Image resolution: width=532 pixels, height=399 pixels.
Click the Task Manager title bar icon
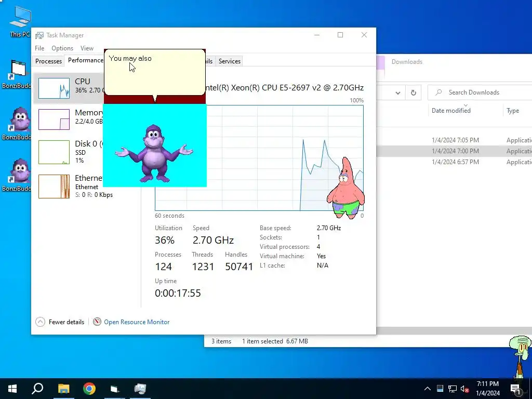[x=39, y=35]
